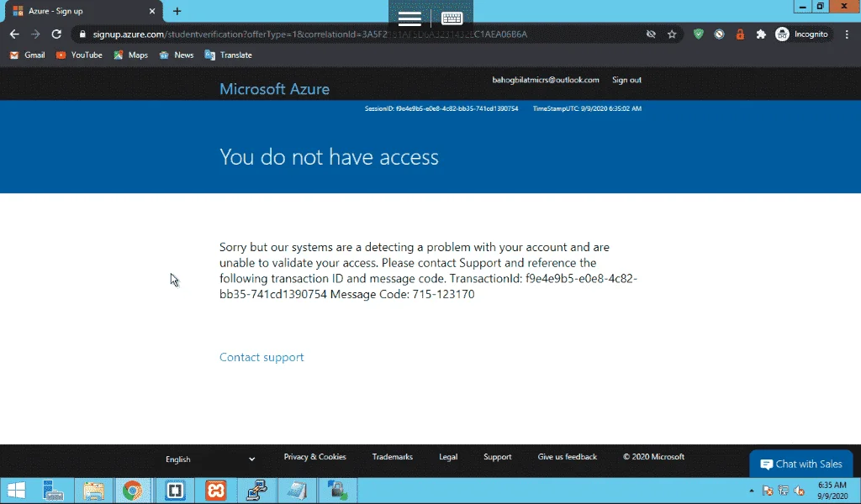Minimize the Chrome window
The image size is (861, 504).
coord(802,7)
